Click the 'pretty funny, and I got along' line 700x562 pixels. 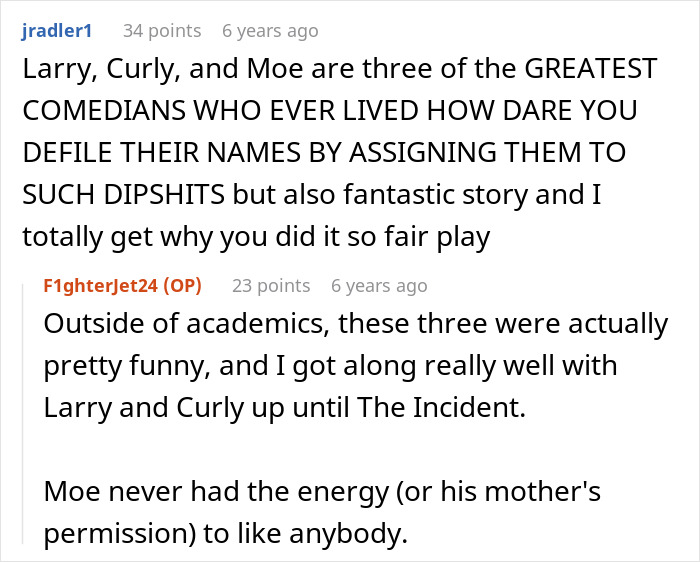point(330,366)
